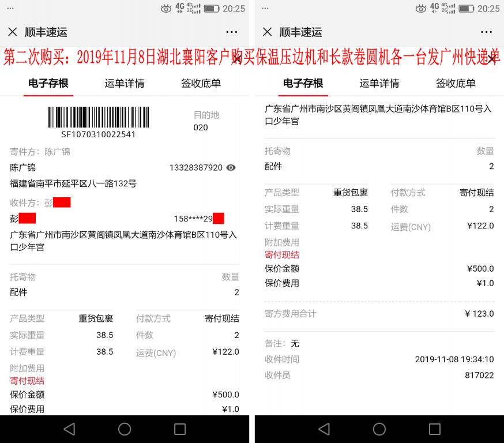Image resolution: width=504 pixels, height=443 pixels.
Task: Open more options menu on left SF screen
Action: click(x=232, y=32)
